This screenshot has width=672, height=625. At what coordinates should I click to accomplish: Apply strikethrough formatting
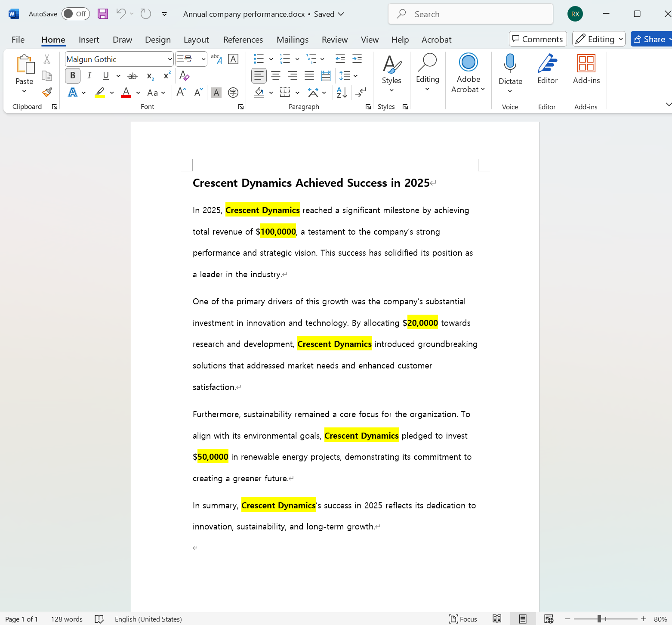tap(132, 75)
